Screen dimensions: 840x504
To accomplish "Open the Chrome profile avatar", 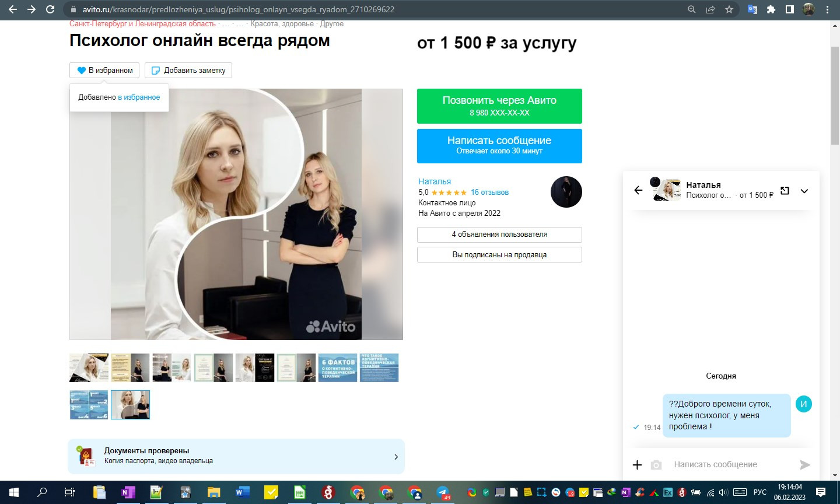I will 808,9.
